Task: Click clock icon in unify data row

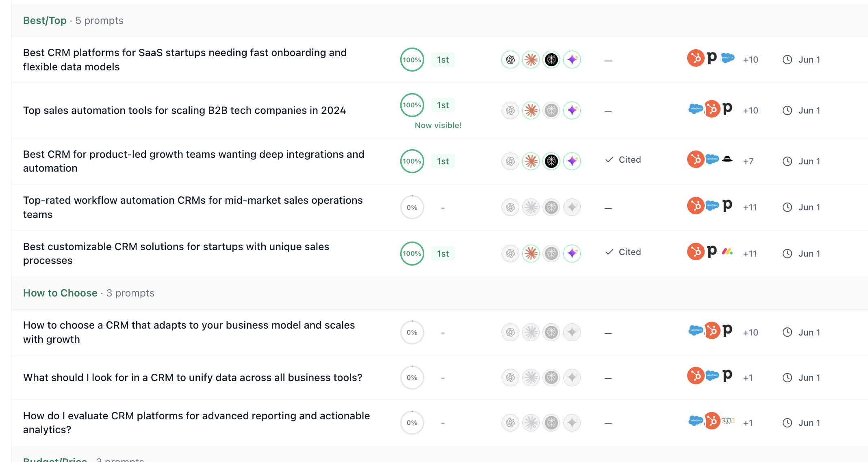Action: click(787, 378)
